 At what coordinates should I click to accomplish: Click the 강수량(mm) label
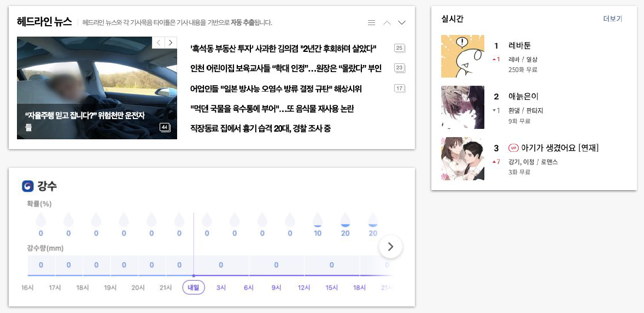tap(45, 248)
